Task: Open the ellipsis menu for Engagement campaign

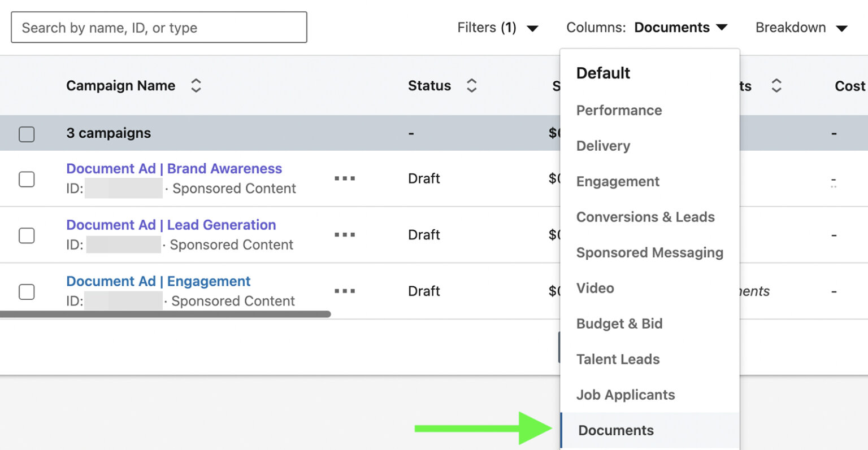Action: tap(345, 290)
